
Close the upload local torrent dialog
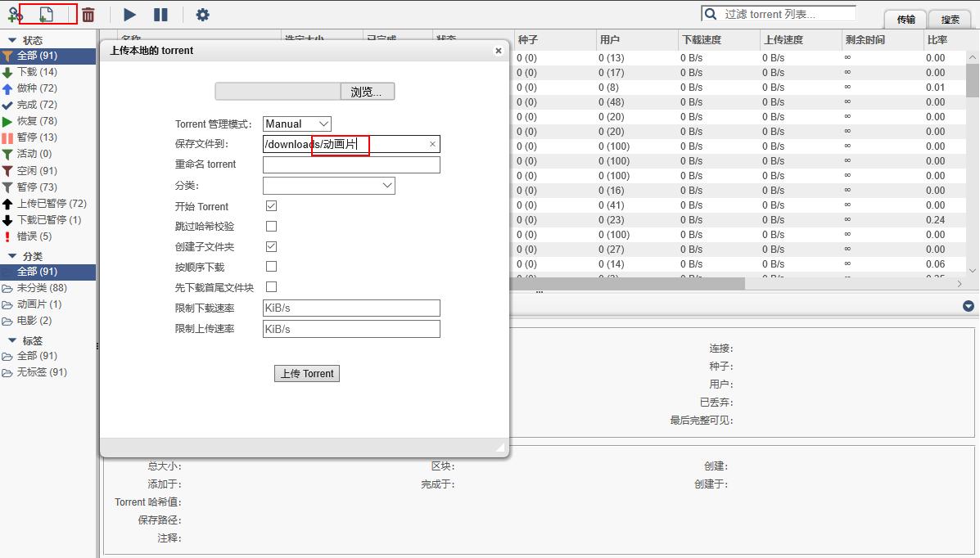click(x=498, y=51)
